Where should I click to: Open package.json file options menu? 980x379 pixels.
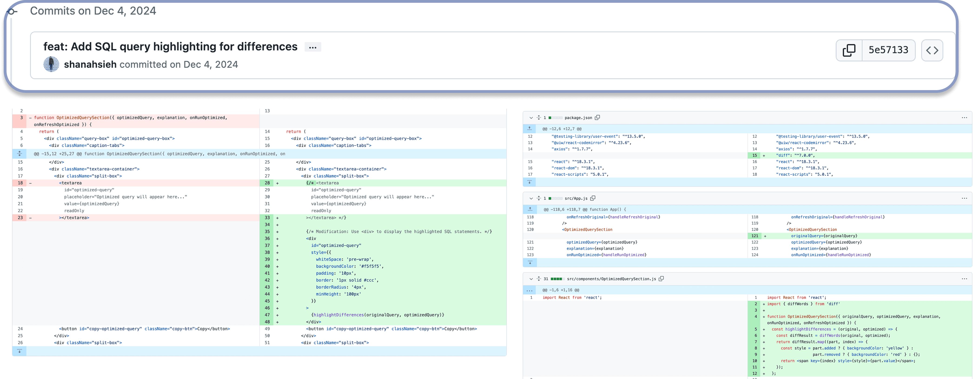pyautogui.click(x=964, y=118)
